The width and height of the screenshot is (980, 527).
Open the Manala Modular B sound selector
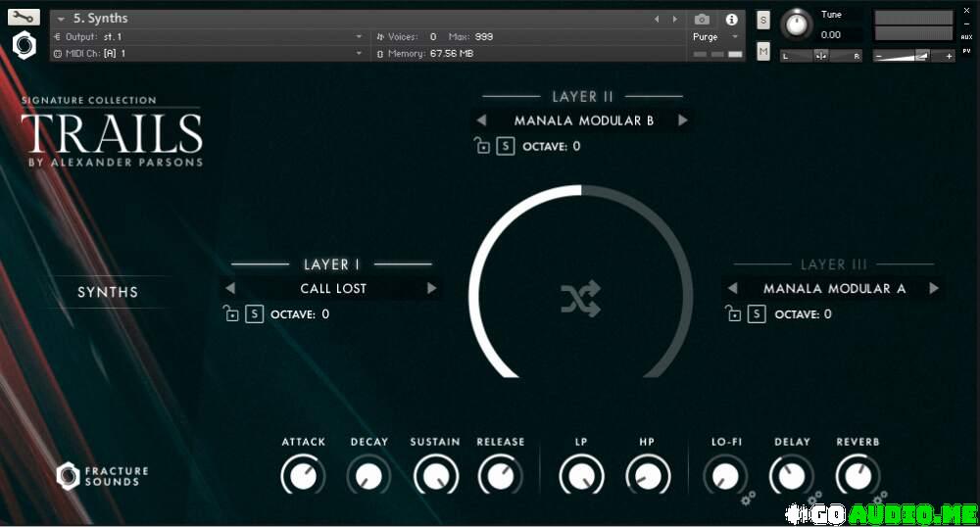point(584,120)
